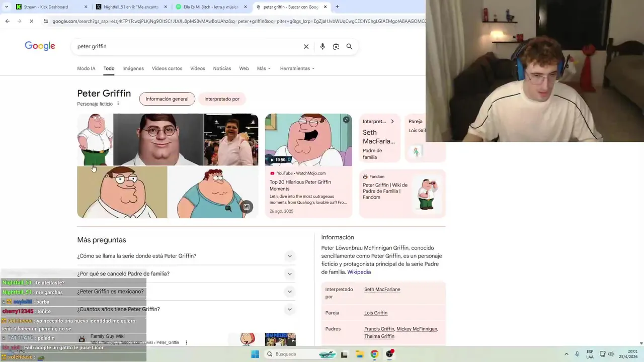644x362 pixels.
Task: Go back with the browser back arrow
Action: [x=7, y=21]
